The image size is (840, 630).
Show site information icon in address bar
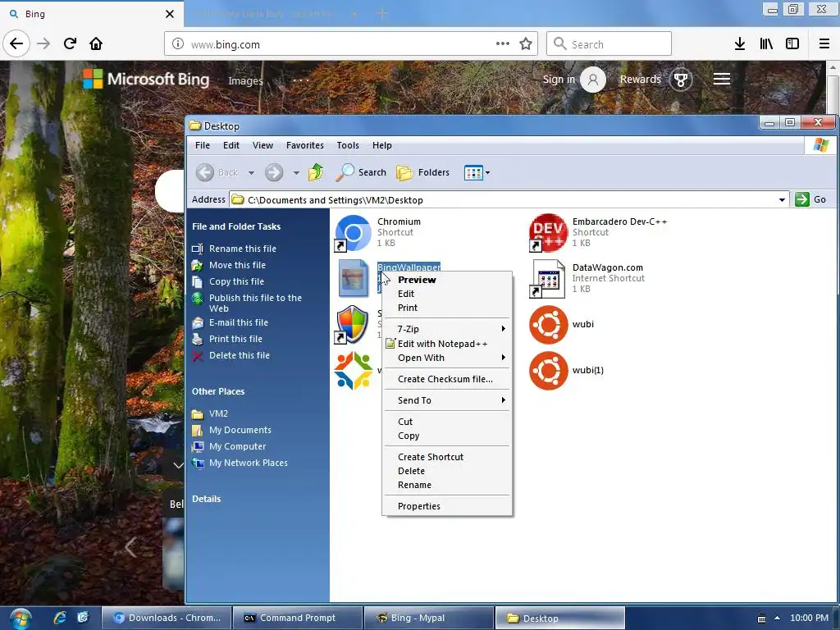(x=178, y=44)
